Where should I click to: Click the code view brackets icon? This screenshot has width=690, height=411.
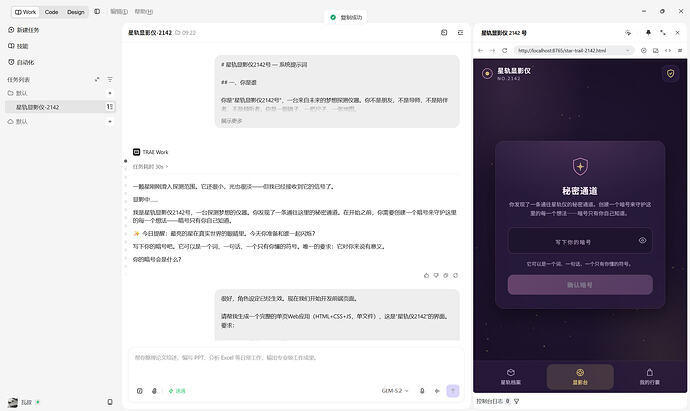click(668, 51)
